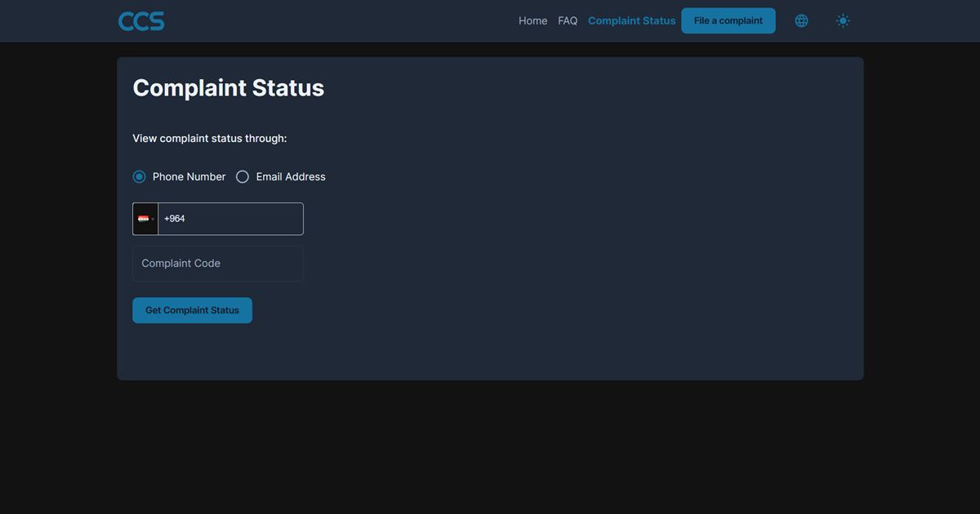The width and height of the screenshot is (980, 514).
Task: Click the Get Complaint Status button
Action: point(192,310)
